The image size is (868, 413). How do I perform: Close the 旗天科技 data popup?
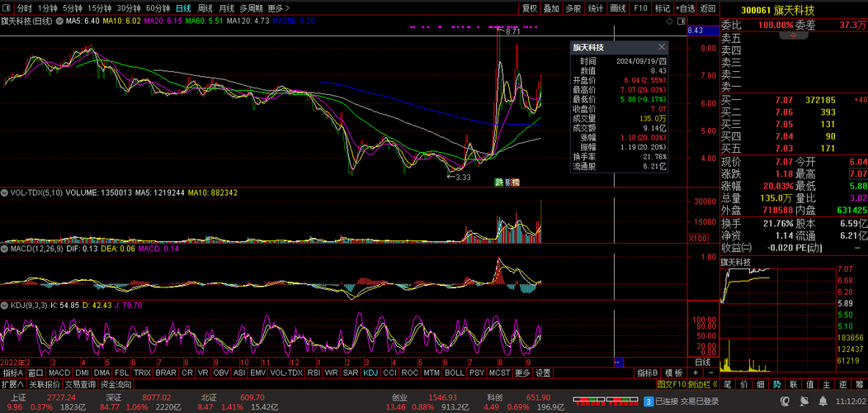662,47
